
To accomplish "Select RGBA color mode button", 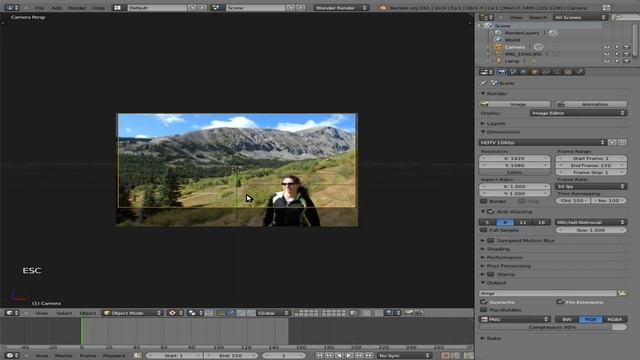I will click(x=615, y=319).
